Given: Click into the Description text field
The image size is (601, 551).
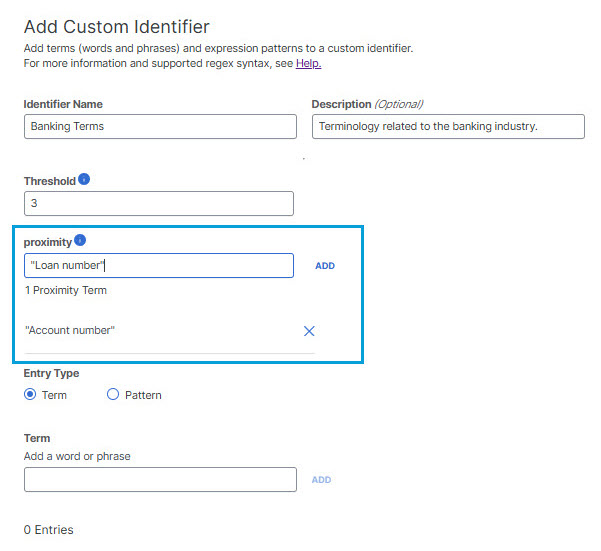Looking at the screenshot, I should point(448,126).
